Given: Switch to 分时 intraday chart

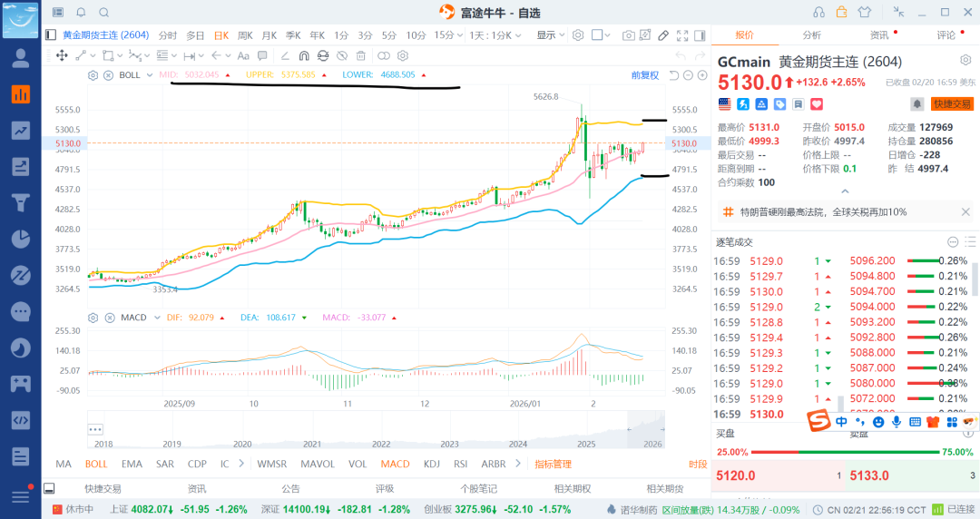Looking at the screenshot, I should [x=168, y=35].
